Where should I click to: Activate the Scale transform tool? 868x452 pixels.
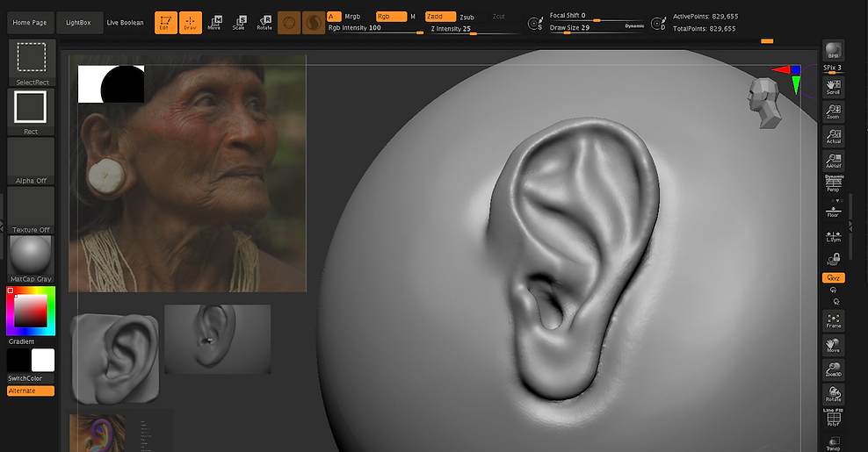point(239,23)
